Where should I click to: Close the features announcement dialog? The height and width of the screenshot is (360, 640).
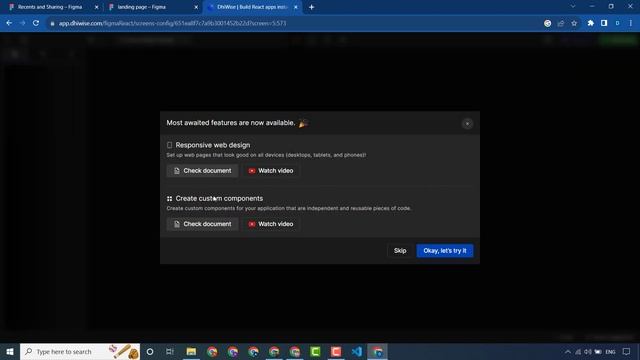pyautogui.click(x=467, y=124)
